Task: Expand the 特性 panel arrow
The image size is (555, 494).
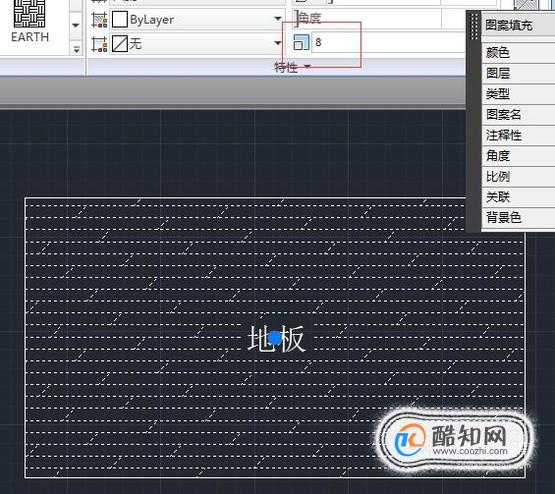Action: click(307, 66)
